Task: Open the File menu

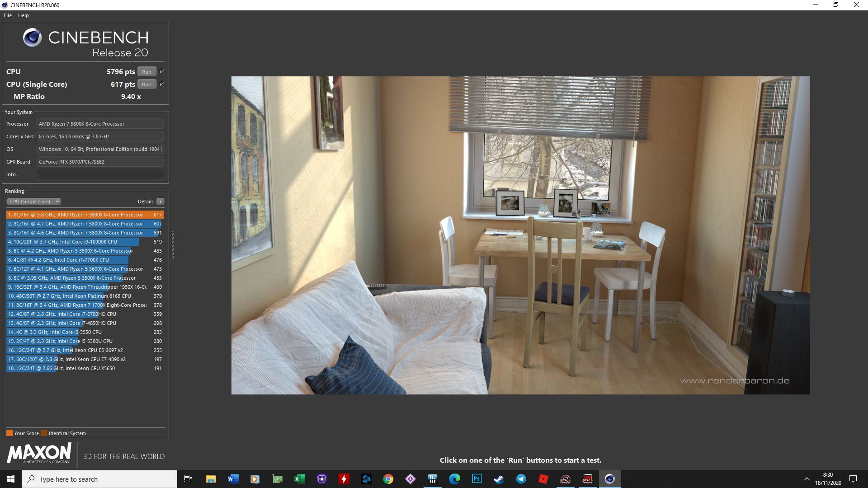Action: point(8,15)
